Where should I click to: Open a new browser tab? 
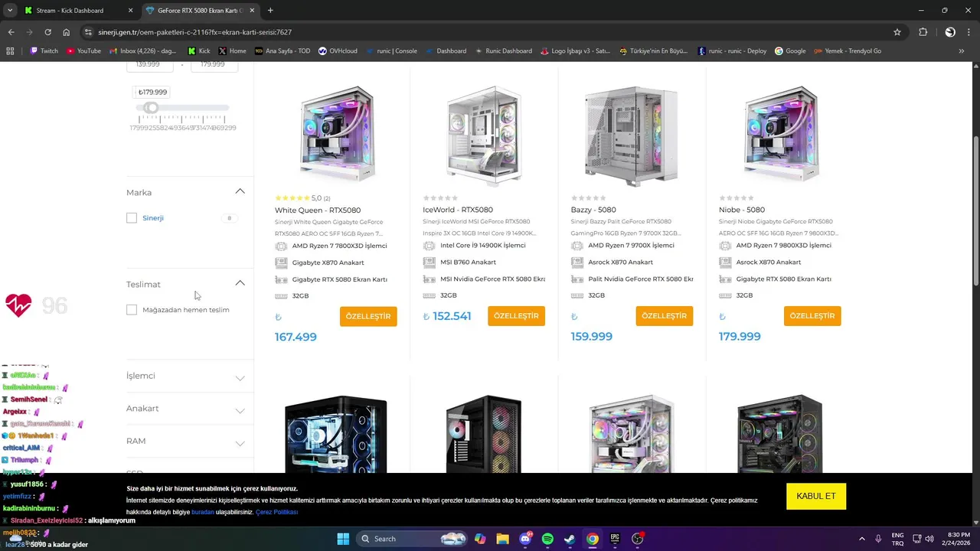tap(270, 11)
